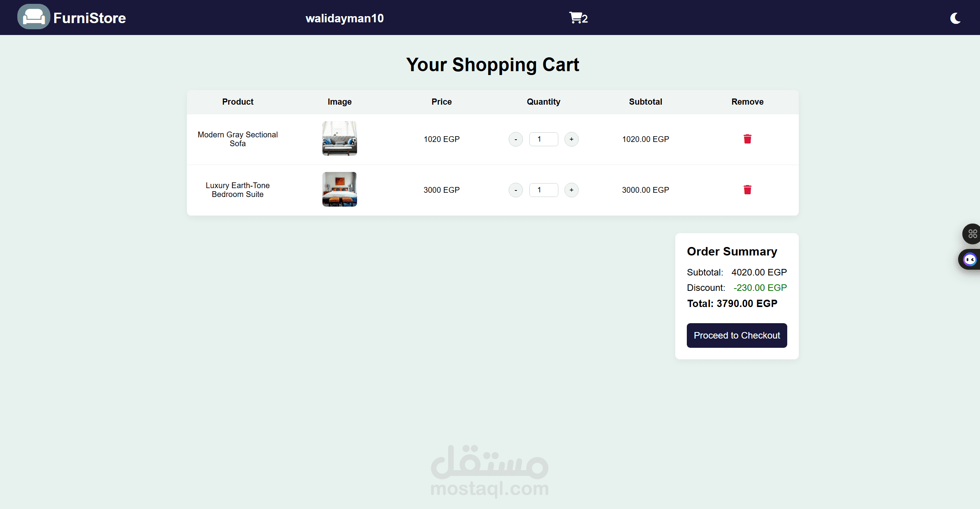The height and width of the screenshot is (509, 980).
Task: Open the shopping cart icon in header
Action: point(576,18)
